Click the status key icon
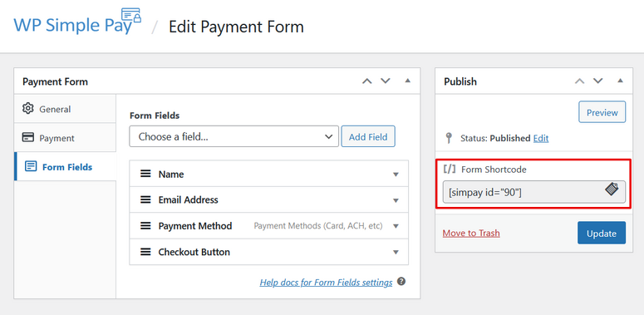Viewport: 644px width, 315px height. pos(449,138)
